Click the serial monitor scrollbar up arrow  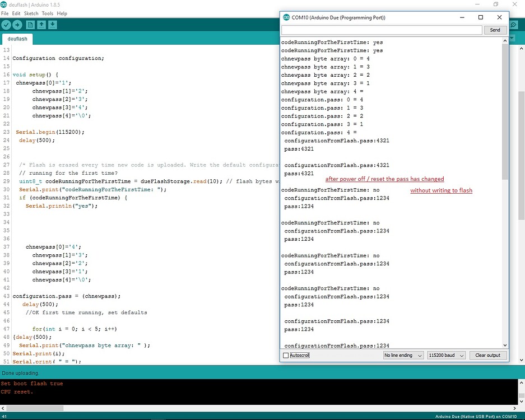[505, 40]
